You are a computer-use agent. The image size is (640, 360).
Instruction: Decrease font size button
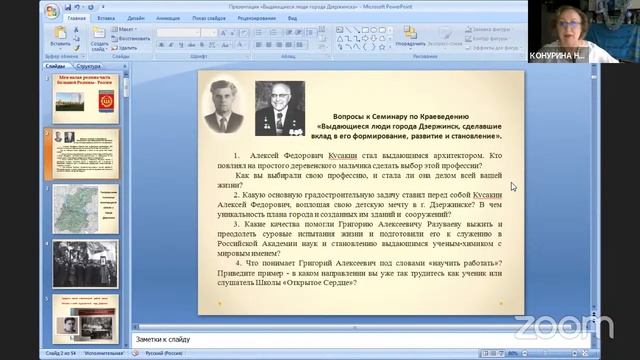[233, 33]
